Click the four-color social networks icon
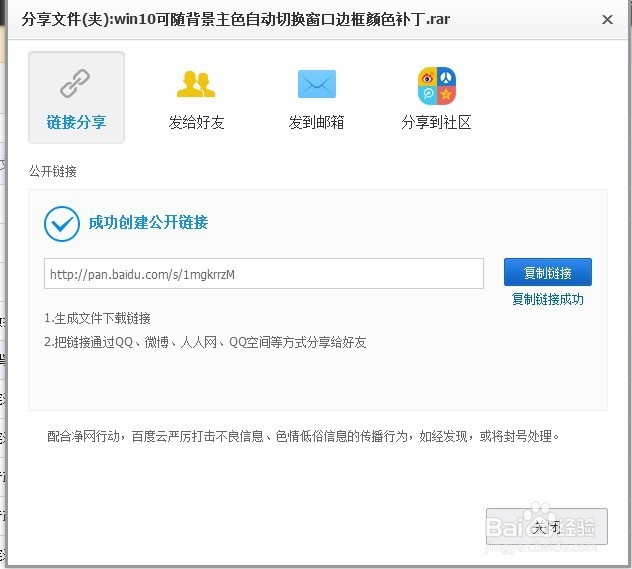This screenshot has width=632, height=569. pos(437,85)
